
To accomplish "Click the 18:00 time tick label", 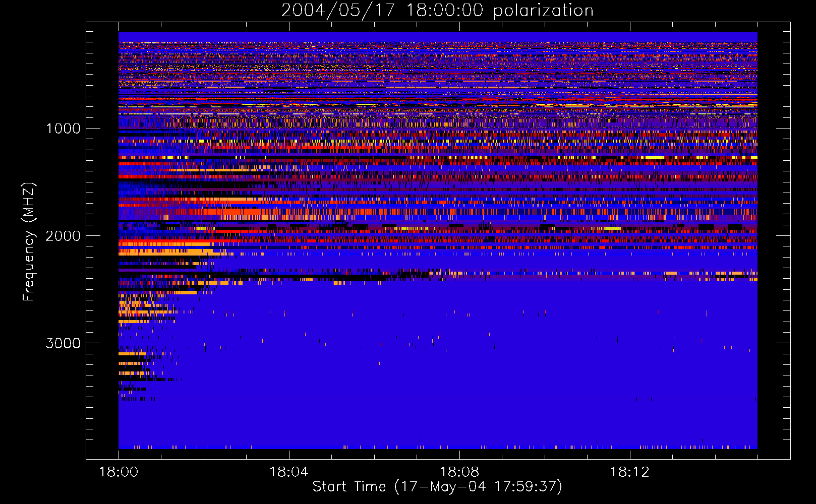I will [x=119, y=472].
